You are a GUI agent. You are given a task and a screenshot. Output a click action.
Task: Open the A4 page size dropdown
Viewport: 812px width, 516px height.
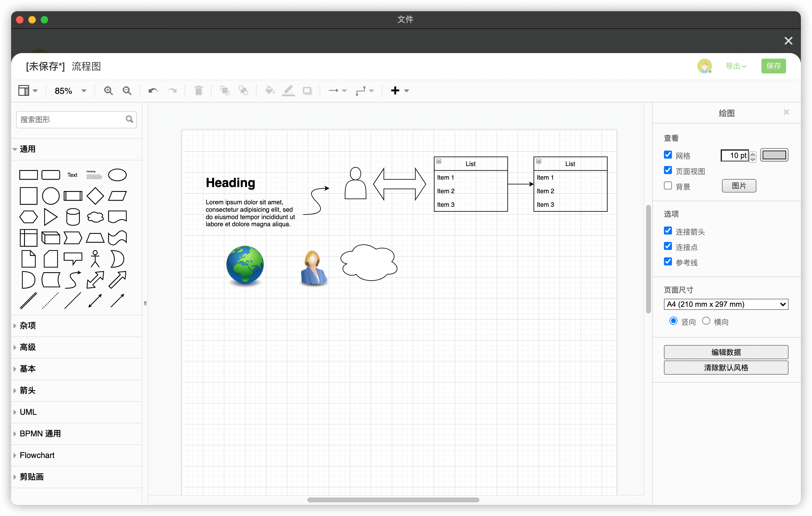[726, 304]
